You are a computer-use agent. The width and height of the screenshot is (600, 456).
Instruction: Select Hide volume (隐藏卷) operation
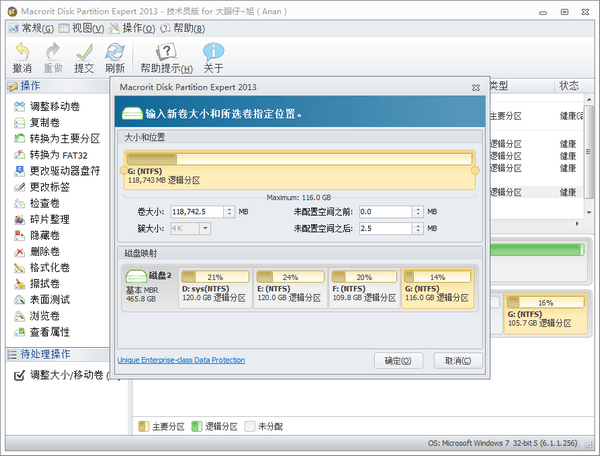[37, 235]
